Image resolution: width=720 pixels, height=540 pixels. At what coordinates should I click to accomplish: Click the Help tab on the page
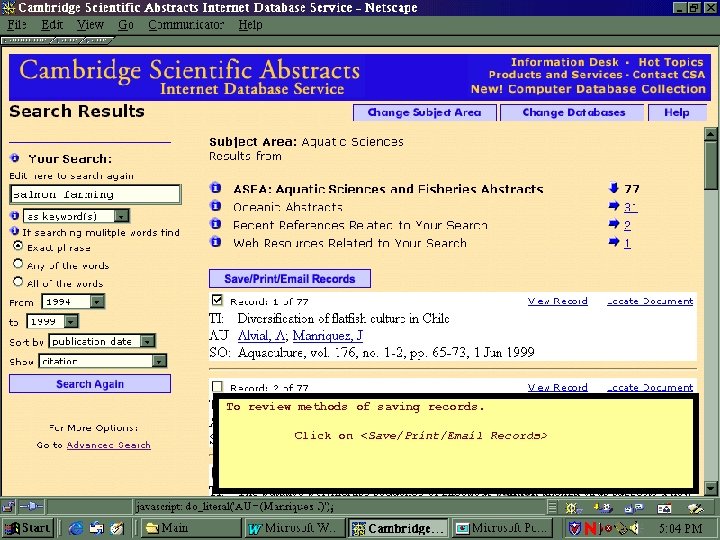tap(677, 112)
